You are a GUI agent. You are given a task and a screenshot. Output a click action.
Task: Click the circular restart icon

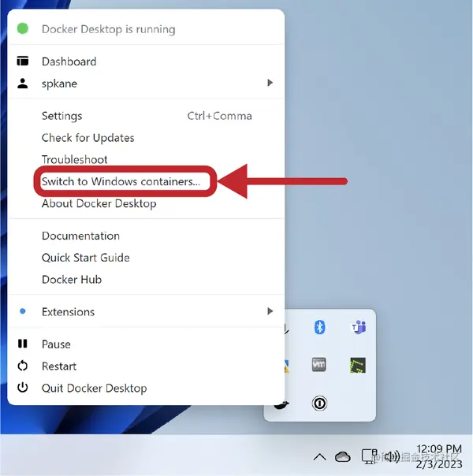(x=22, y=366)
